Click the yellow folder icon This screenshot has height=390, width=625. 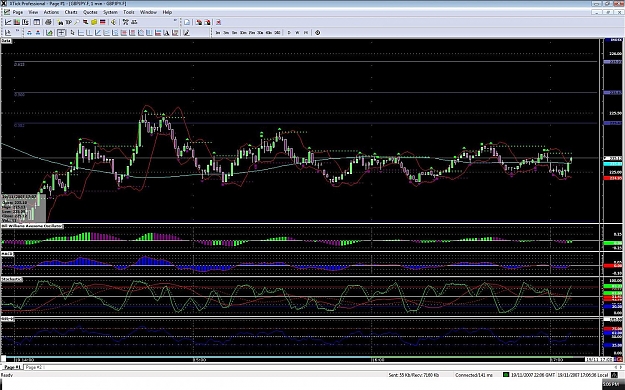[x=94, y=22]
